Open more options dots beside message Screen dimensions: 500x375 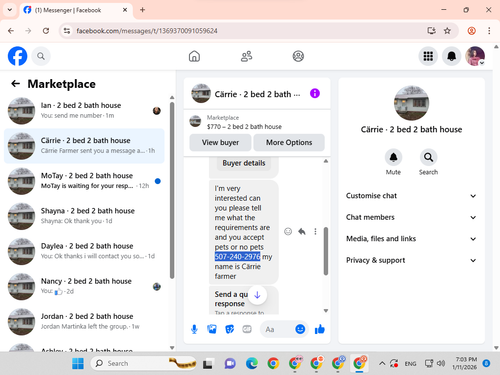[x=315, y=231]
